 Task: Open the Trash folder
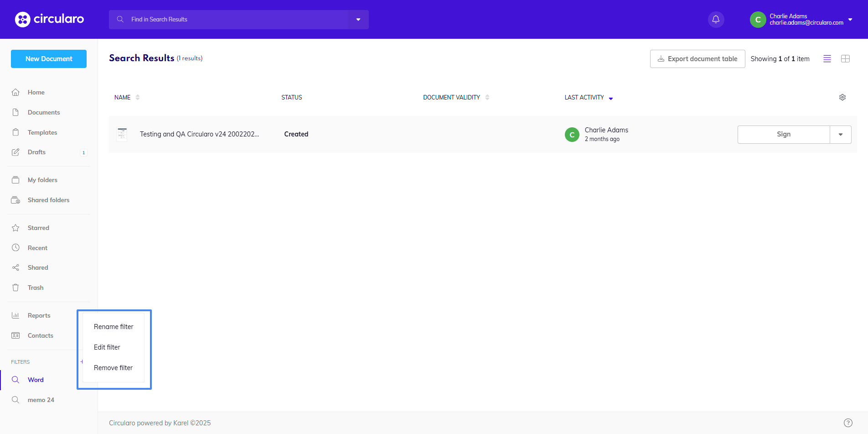click(x=36, y=288)
